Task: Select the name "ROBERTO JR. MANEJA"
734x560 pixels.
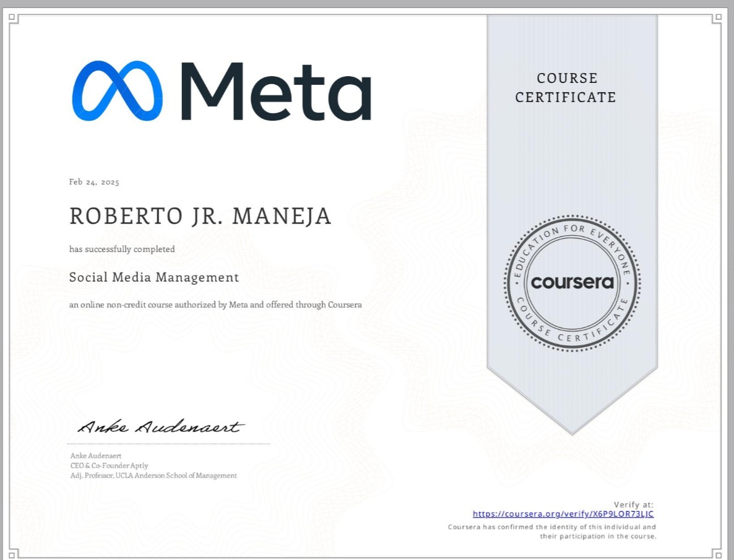Action: pyautogui.click(x=201, y=217)
